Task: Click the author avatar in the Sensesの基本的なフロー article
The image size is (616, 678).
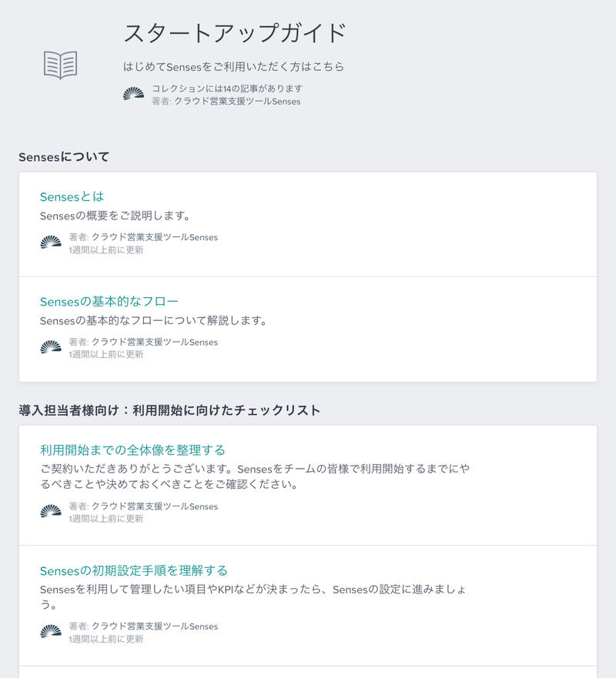Action: (x=51, y=347)
